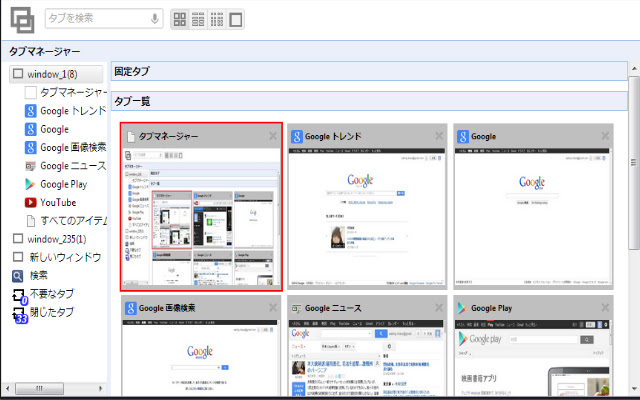This screenshot has height=400, width=640.
Task: Select the single-pane view icon
Action: click(236, 19)
